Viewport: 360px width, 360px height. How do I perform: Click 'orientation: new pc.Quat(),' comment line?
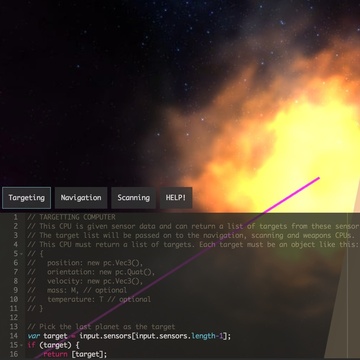[91, 272]
